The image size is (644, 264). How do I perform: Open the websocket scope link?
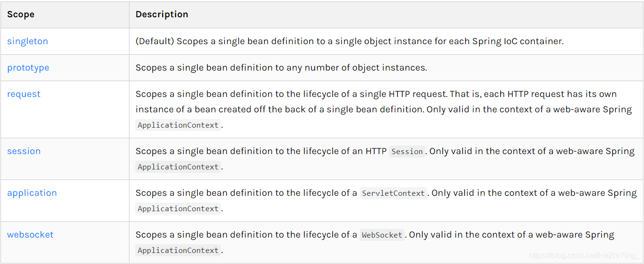click(30, 235)
